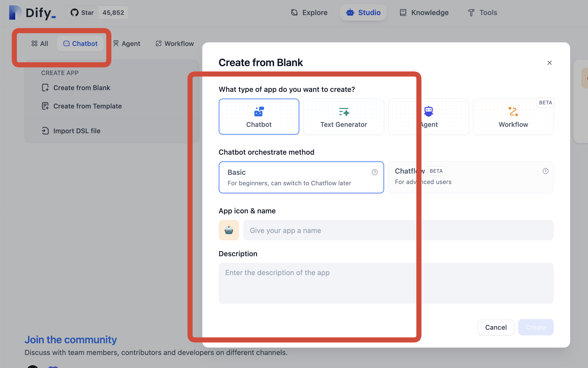Viewport: 588px width, 368px height.
Task: Open the Tools section
Action: point(483,12)
